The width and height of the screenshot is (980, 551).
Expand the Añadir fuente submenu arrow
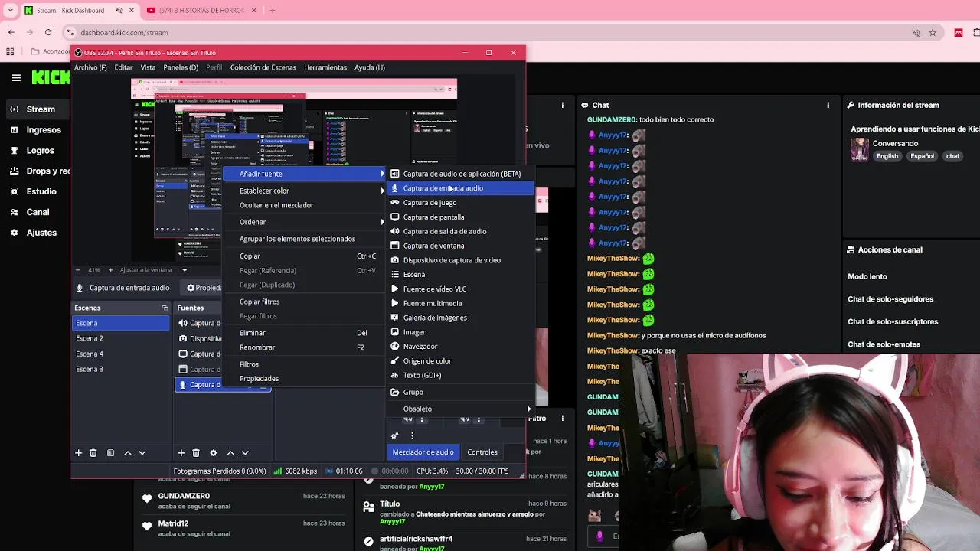(x=382, y=174)
